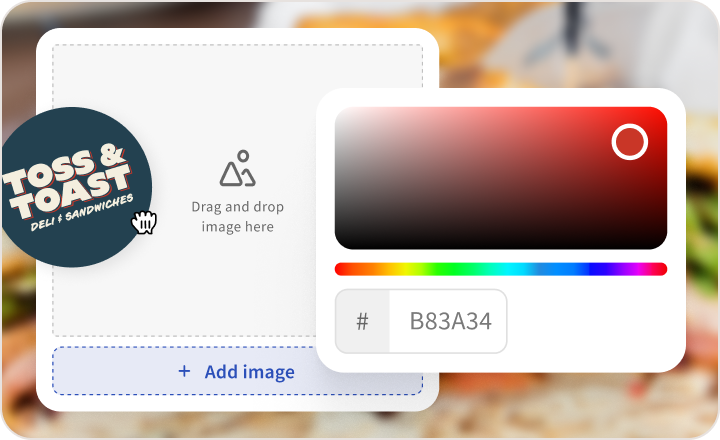720x440 pixels.
Task: Click the dashed drop zone area
Action: [x=237, y=190]
